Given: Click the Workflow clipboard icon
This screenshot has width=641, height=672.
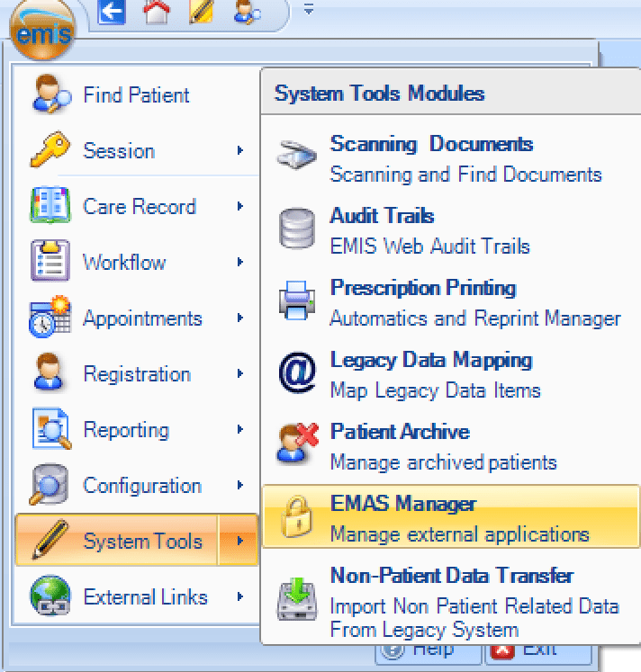Looking at the screenshot, I should coord(50,261).
